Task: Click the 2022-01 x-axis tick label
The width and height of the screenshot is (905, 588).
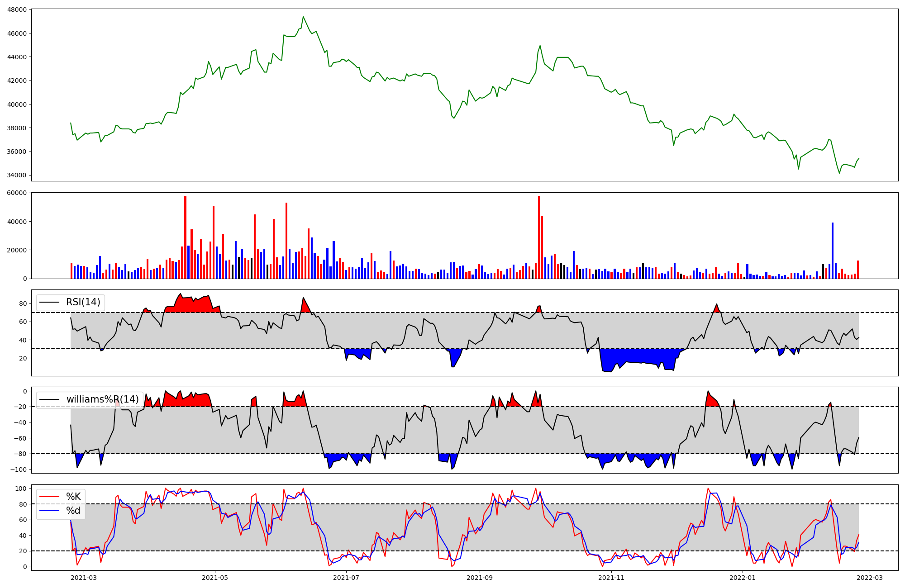Action: point(743,578)
